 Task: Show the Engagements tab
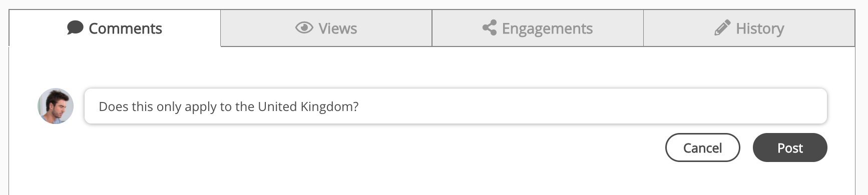(x=538, y=28)
